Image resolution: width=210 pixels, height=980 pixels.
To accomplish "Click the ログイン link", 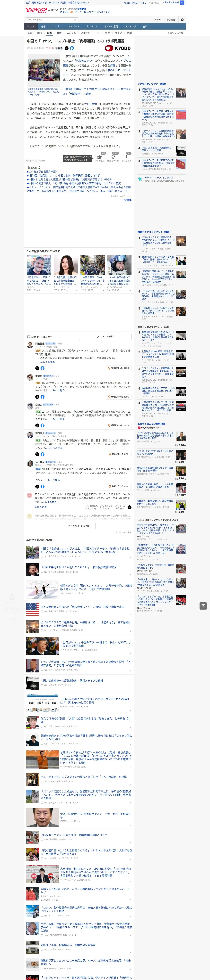I will 64,12.
